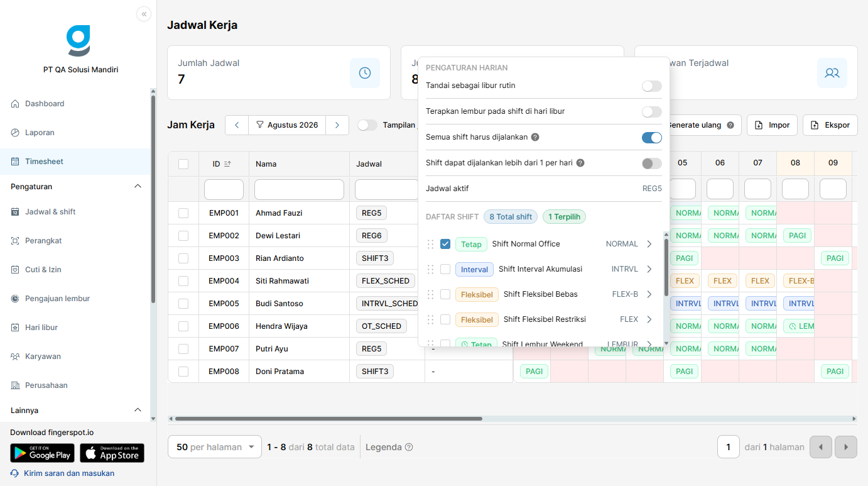868x486 pixels.
Task: Collapse the sidebar with double-chevron icon
Action: coord(144,14)
